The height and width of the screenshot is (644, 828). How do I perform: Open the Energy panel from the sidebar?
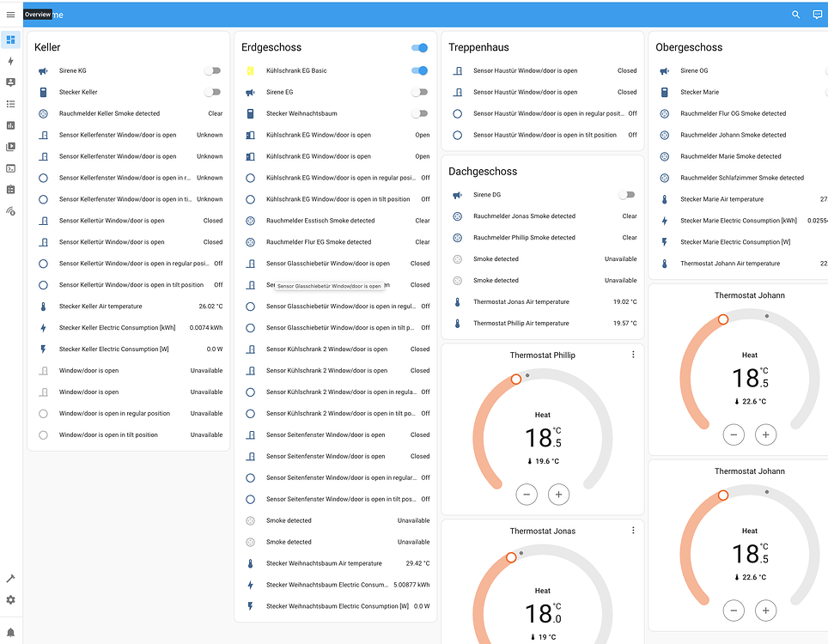click(11, 60)
